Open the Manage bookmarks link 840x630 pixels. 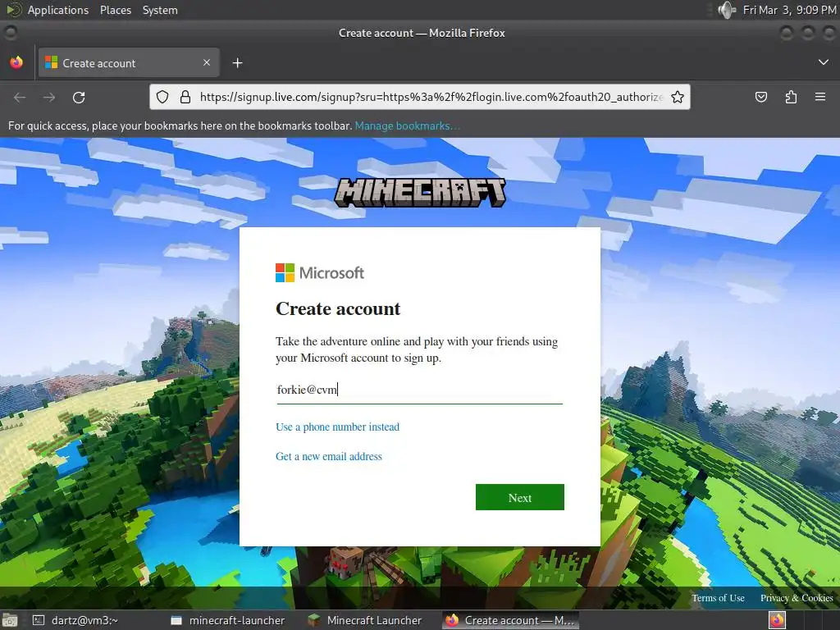[x=407, y=126]
